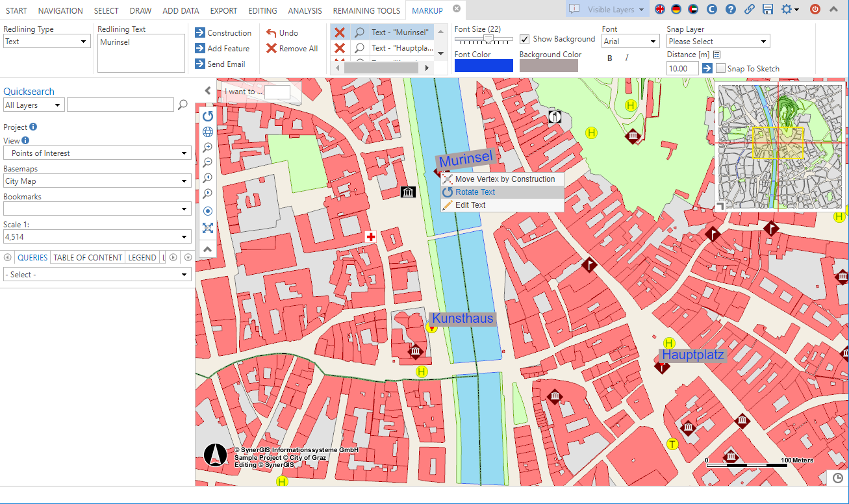This screenshot has width=849, height=504.
Task: Activate the center map tool
Action: click(x=207, y=210)
